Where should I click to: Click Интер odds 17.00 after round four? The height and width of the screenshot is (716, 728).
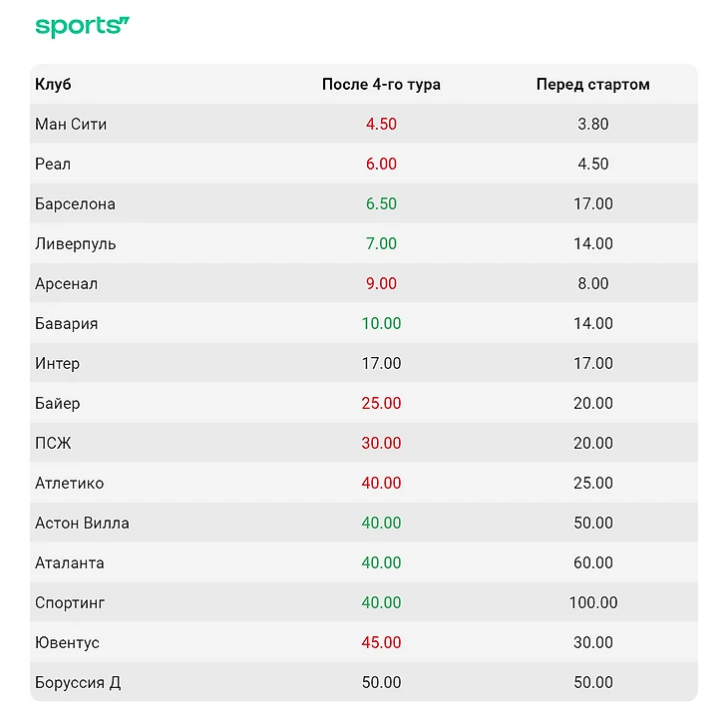pos(381,364)
